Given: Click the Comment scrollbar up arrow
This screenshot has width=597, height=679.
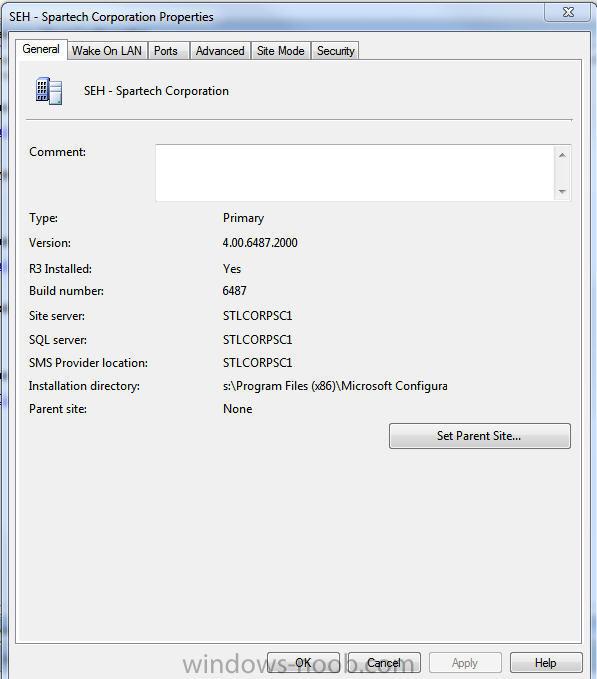Looking at the screenshot, I should coord(562,155).
